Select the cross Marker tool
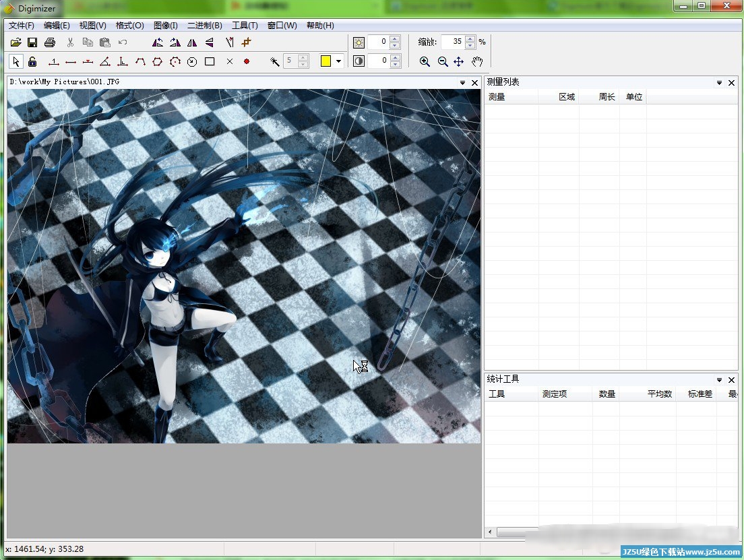The height and width of the screenshot is (560, 744). [230, 62]
